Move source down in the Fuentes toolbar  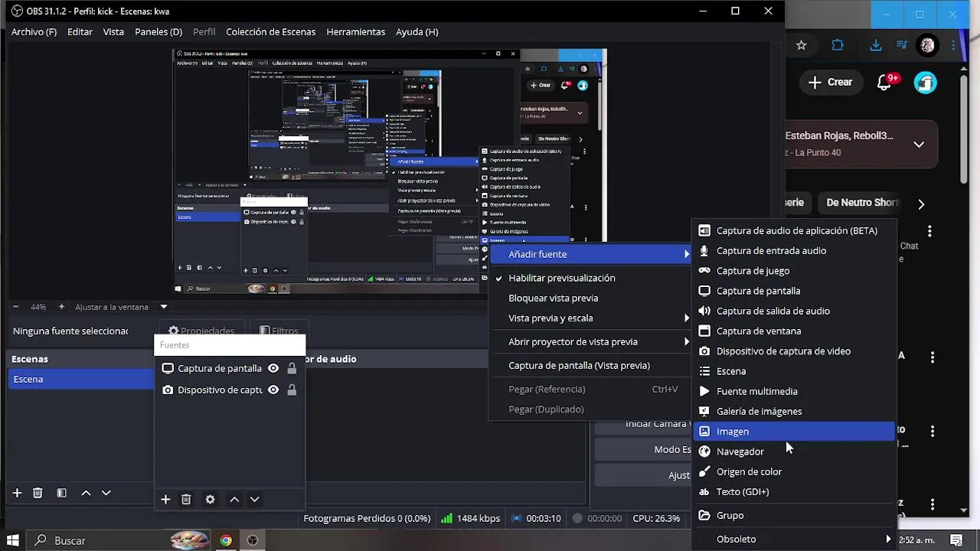(255, 499)
